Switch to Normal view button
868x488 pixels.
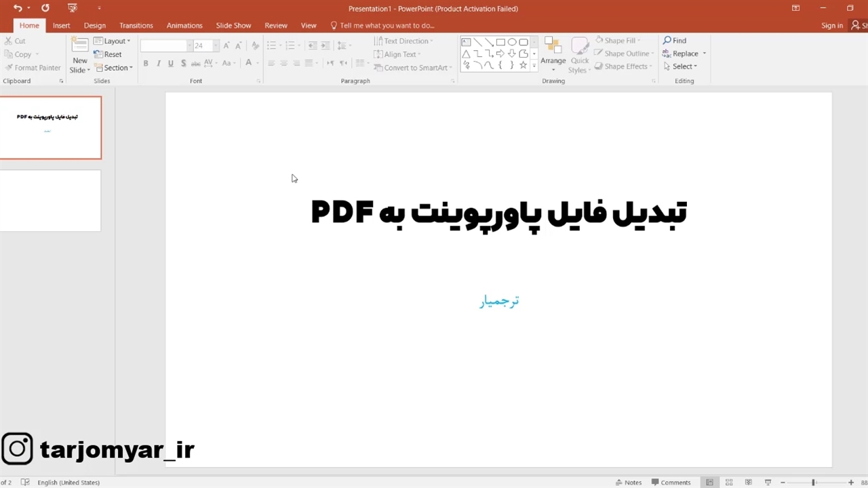tap(709, 483)
